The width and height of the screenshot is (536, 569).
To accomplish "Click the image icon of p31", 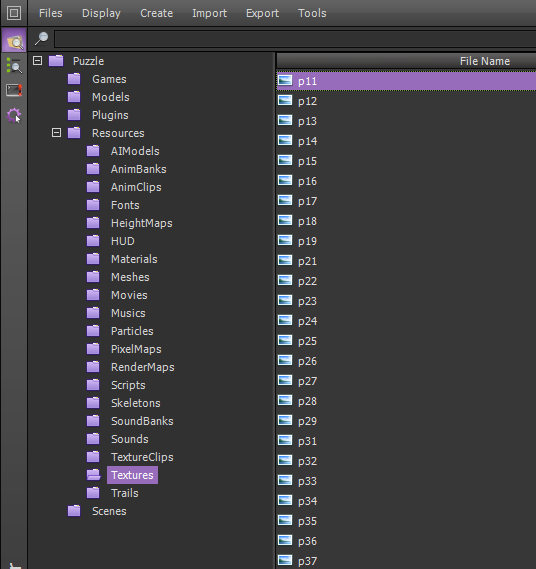I will pos(285,440).
